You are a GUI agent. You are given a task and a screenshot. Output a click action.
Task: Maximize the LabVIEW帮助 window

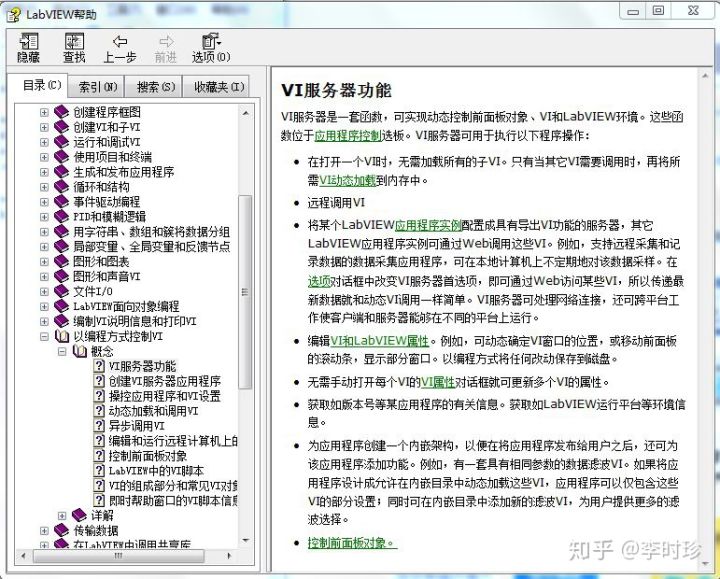point(658,10)
